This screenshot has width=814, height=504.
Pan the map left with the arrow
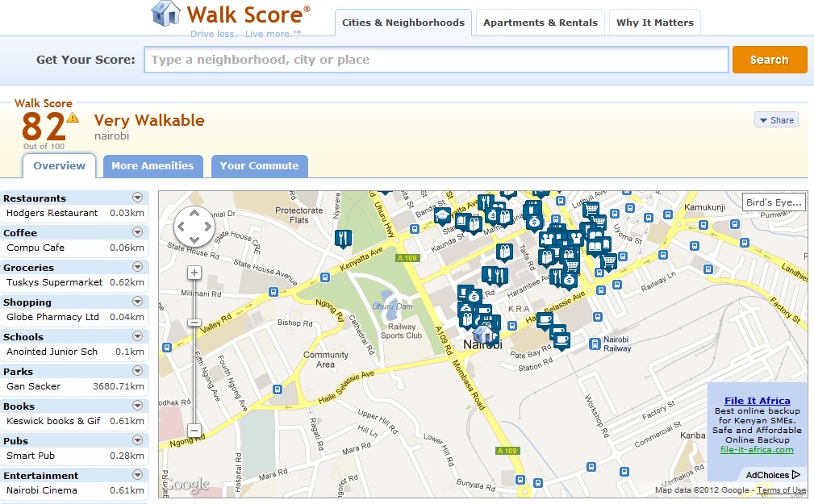(182, 227)
